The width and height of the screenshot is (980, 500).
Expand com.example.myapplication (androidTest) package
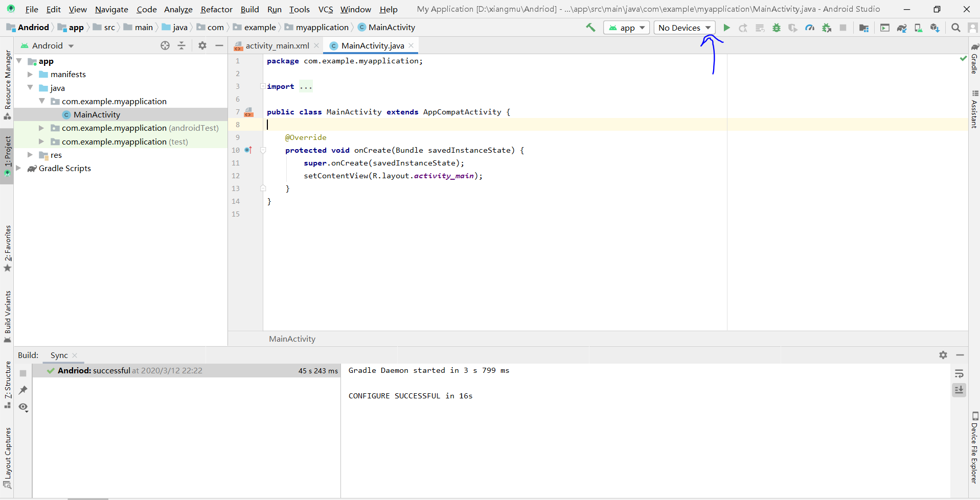pyautogui.click(x=41, y=128)
